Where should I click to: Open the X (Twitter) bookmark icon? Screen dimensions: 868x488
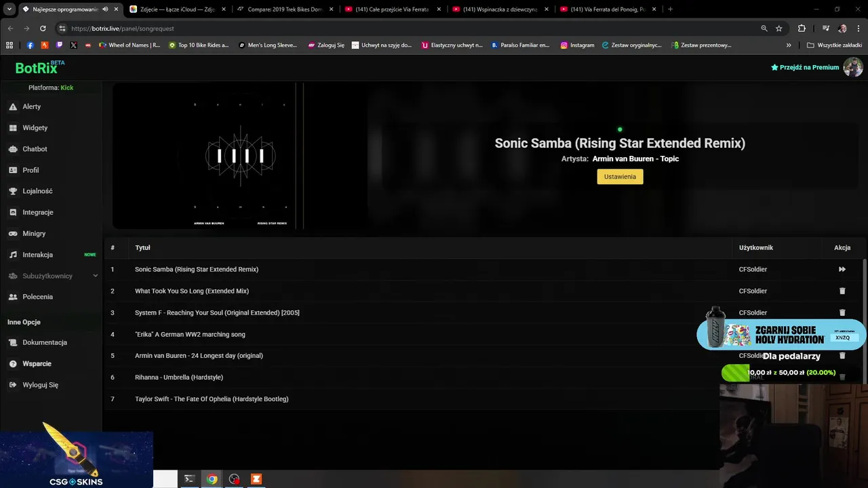click(x=73, y=45)
